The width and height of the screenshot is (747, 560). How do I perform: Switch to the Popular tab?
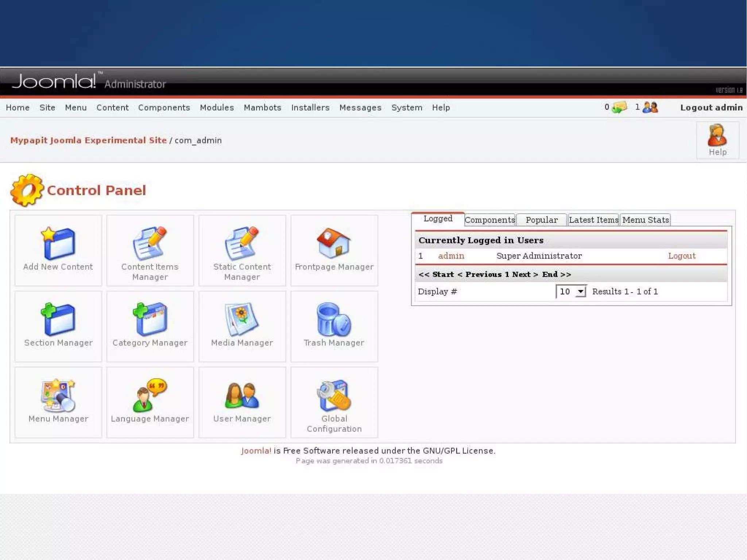tap(541, 220)
